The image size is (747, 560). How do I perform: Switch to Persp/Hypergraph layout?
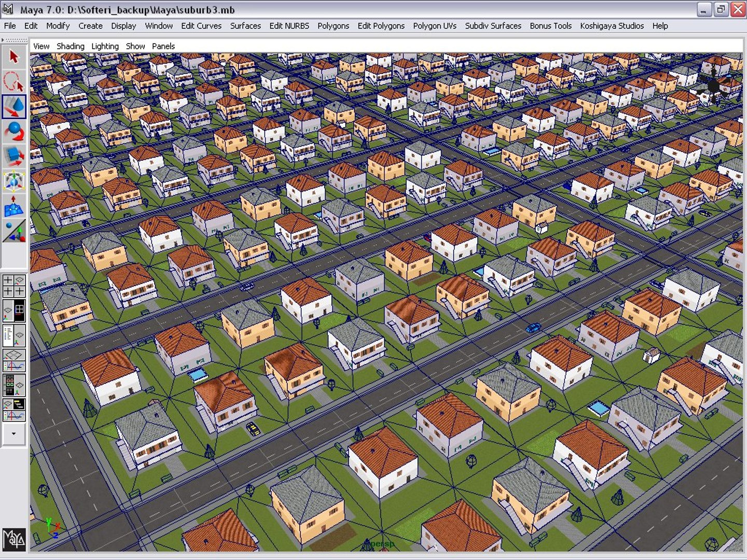click(x=14, y=311)
